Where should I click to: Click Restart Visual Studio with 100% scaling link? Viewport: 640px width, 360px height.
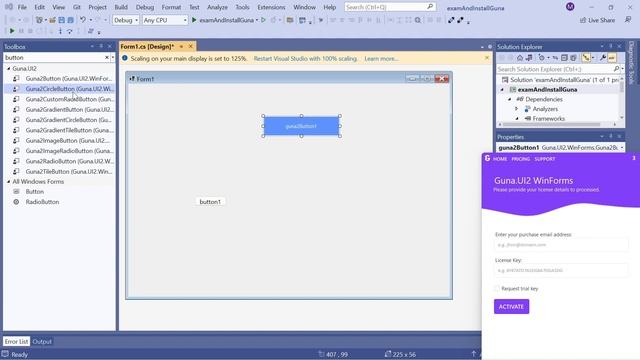305,59
